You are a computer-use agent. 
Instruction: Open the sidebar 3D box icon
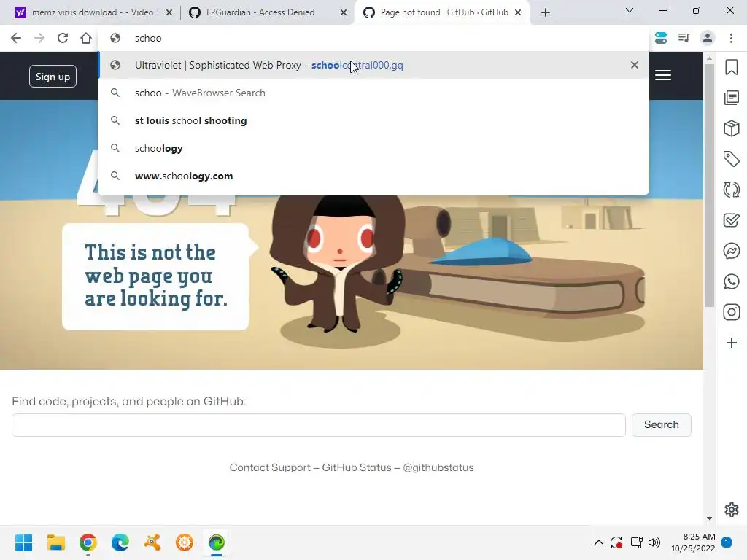tap(731, 128)
